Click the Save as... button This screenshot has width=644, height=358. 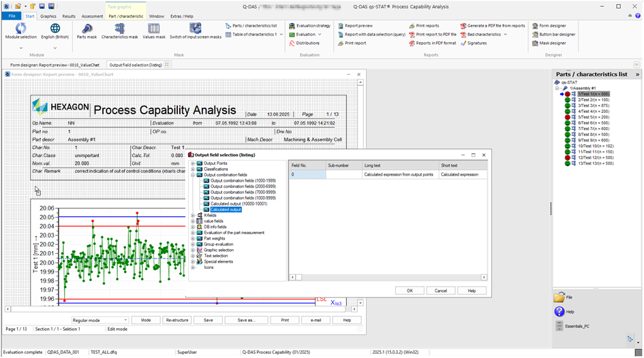click(x=247, y=321)
